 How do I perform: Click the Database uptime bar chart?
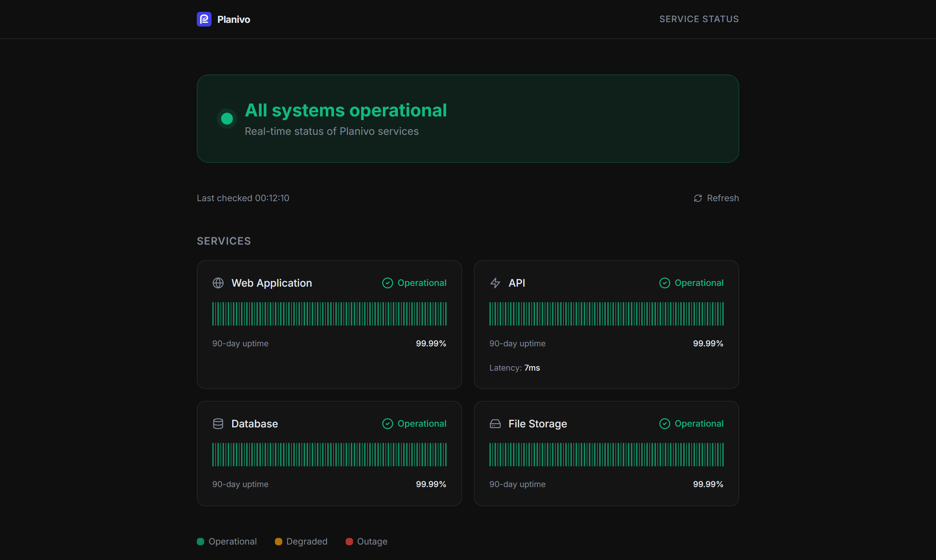pos(329,454)
